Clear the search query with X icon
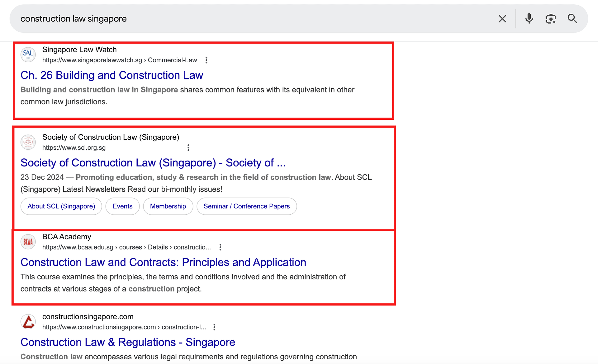The height and width of the screenshot is (364, 598). click(x=502, y=19)
